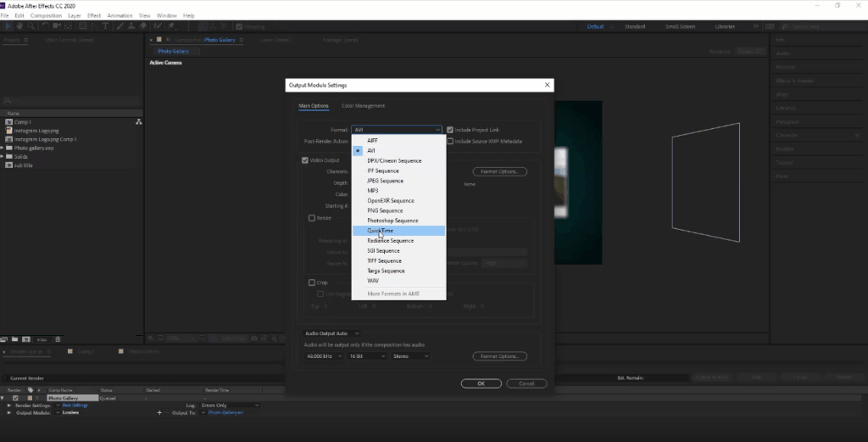
Task: Create a new composition from Project panel
Action: coord(26,339)
